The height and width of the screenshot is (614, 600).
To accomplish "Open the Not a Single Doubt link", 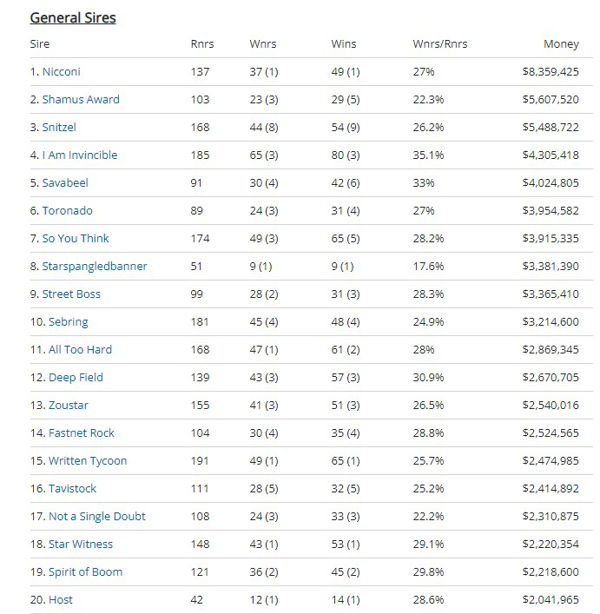I will pos(96,517).
